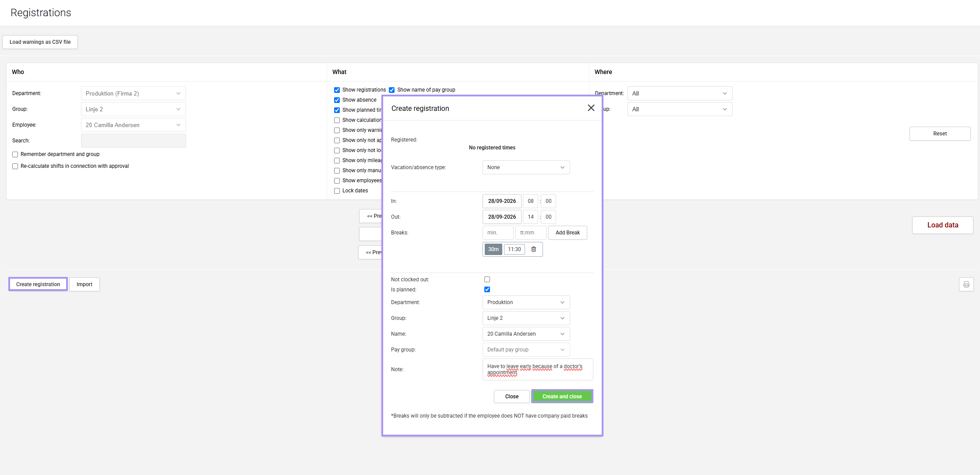Click the break minutes input min.

(498, 233)
